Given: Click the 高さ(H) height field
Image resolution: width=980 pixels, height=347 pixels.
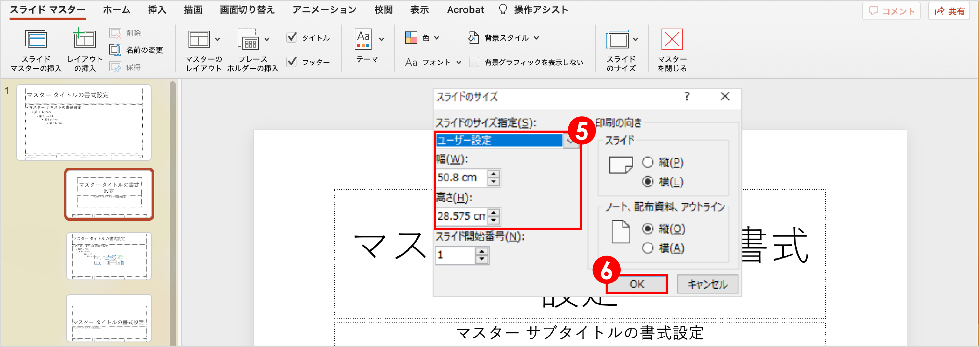Looking at the screenshot, I should click(461, 216).
